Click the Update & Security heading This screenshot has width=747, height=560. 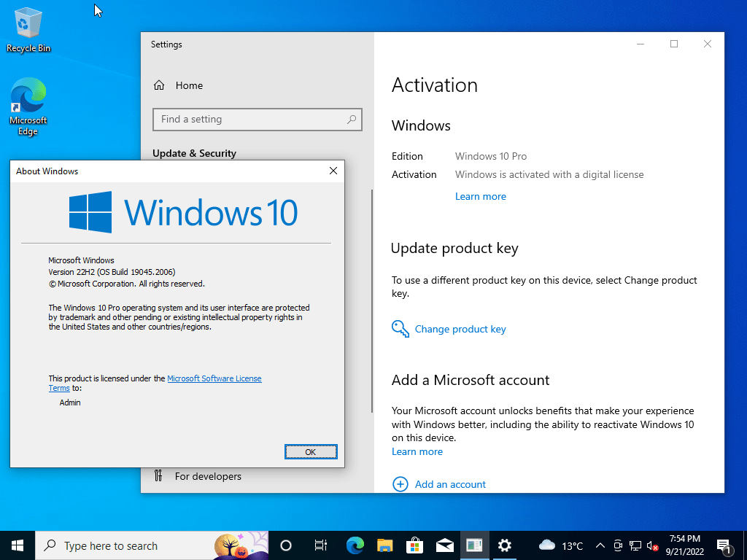[194, 153]
